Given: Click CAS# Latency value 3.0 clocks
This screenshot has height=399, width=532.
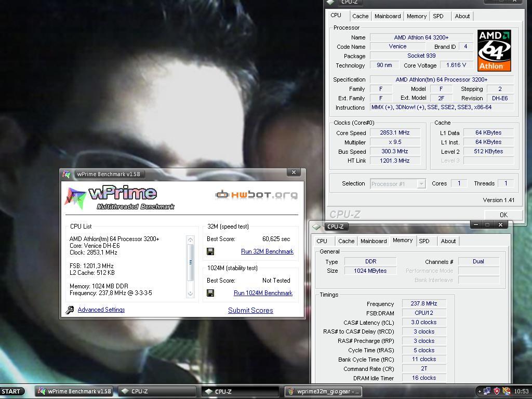Looking at the screenshot, I should coord(424,322).
